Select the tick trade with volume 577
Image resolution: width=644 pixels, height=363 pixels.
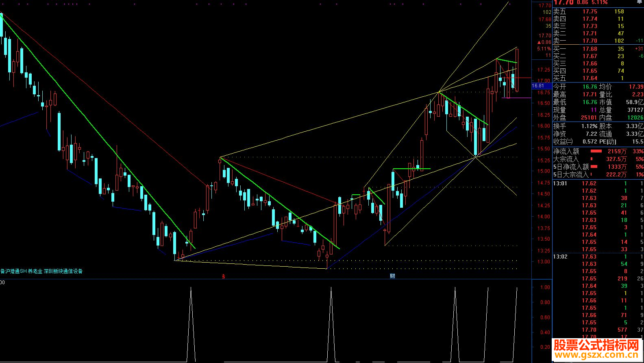tap(598, 330)
